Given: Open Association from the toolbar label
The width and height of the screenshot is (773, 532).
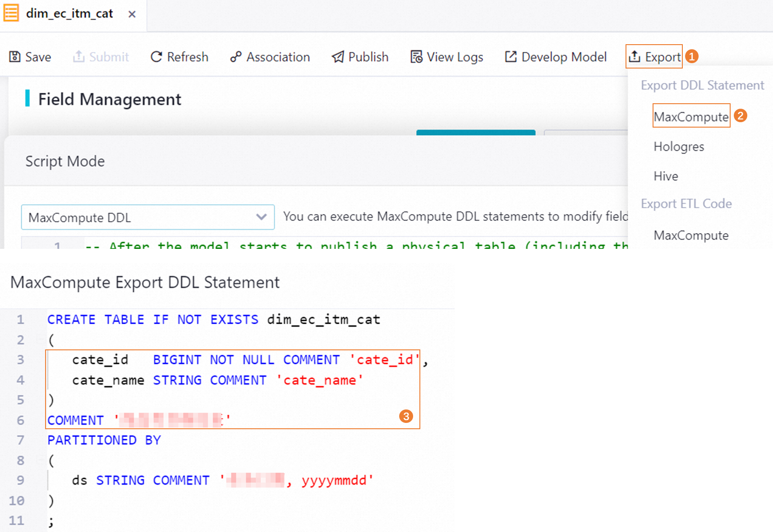Looking at the screenshot, I should point(278,57).
